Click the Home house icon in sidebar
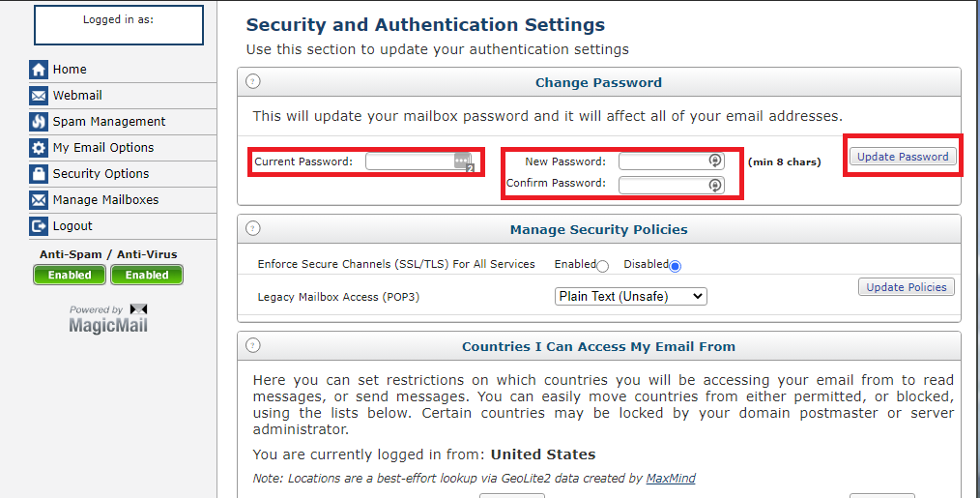Viewport: 980px width, 498px height. pos(39,70)
